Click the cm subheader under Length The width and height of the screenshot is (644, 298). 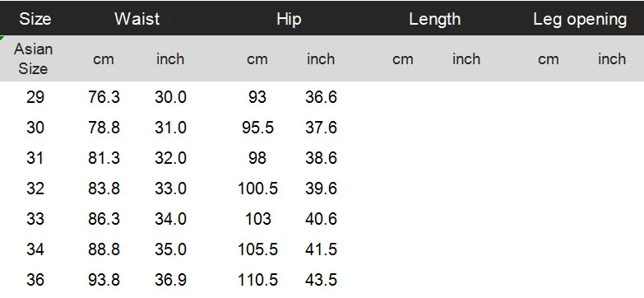(x=402, y=59)
